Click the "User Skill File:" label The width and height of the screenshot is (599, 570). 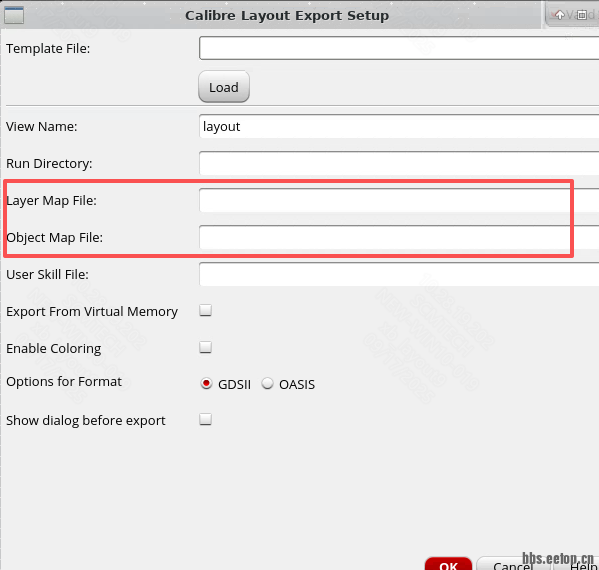[x=47, y=274]
